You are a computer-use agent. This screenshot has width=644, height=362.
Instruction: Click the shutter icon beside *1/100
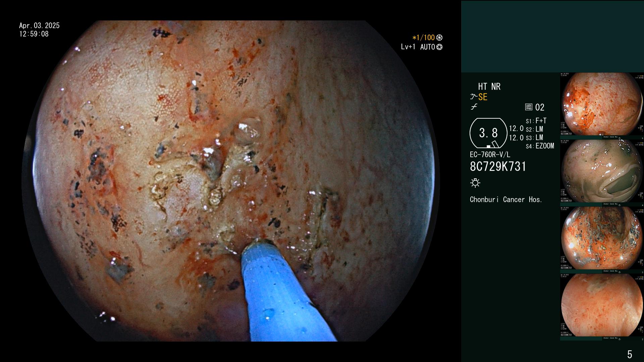pos(439,38)
